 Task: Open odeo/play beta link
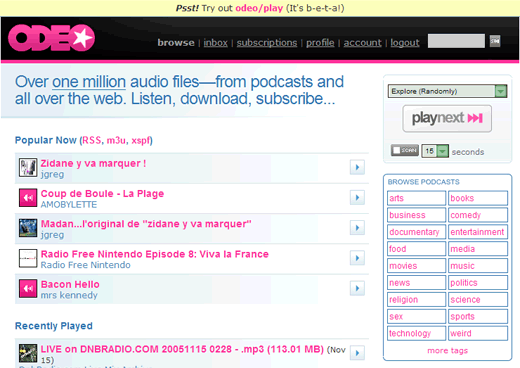259,8
